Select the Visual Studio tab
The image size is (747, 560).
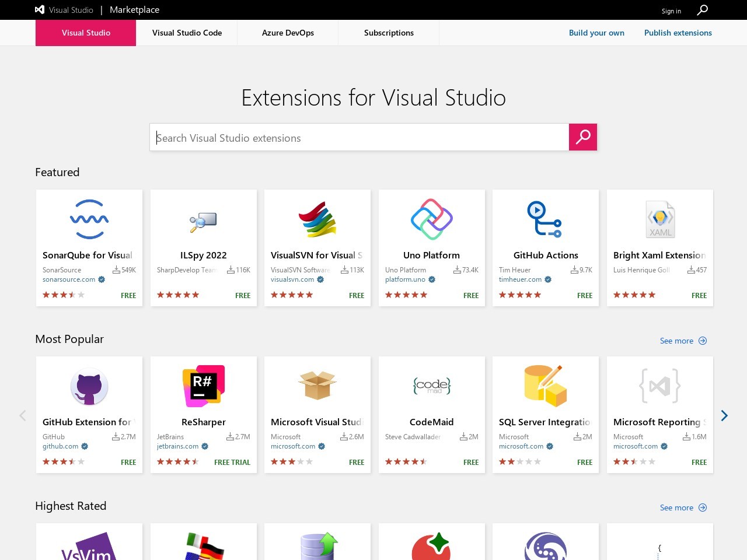pos(86,33)
